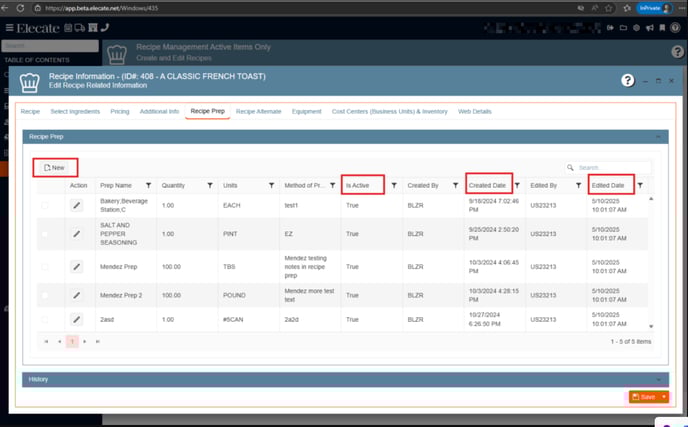The height and width of the screenshot is (427, 688).
Task: Tick the checkbox for 2asd row
Action: [44, 319]
